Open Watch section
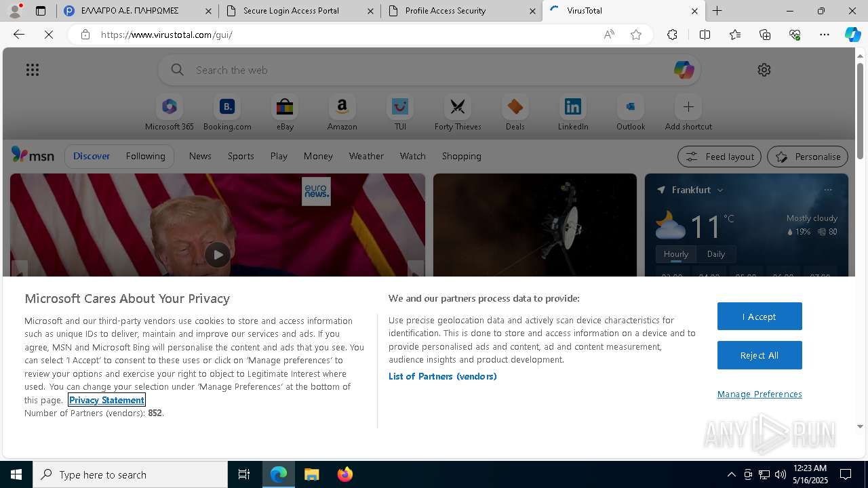 click(x=413, y=156)
